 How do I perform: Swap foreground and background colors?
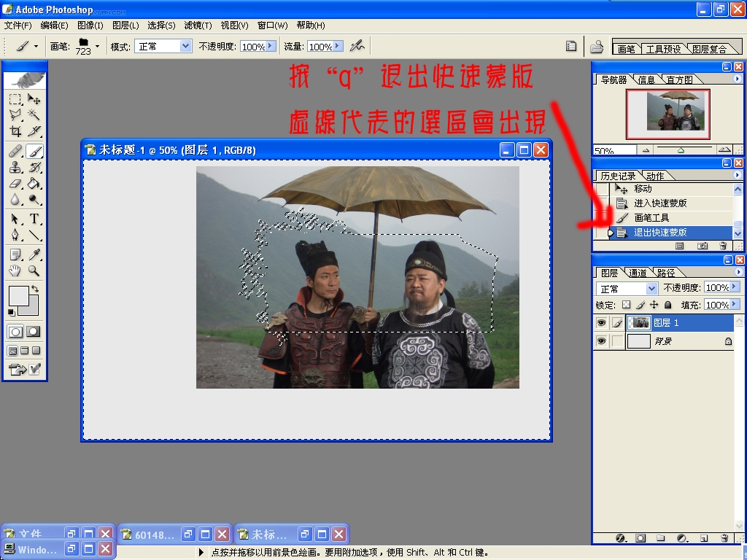(x=35, y=289)
